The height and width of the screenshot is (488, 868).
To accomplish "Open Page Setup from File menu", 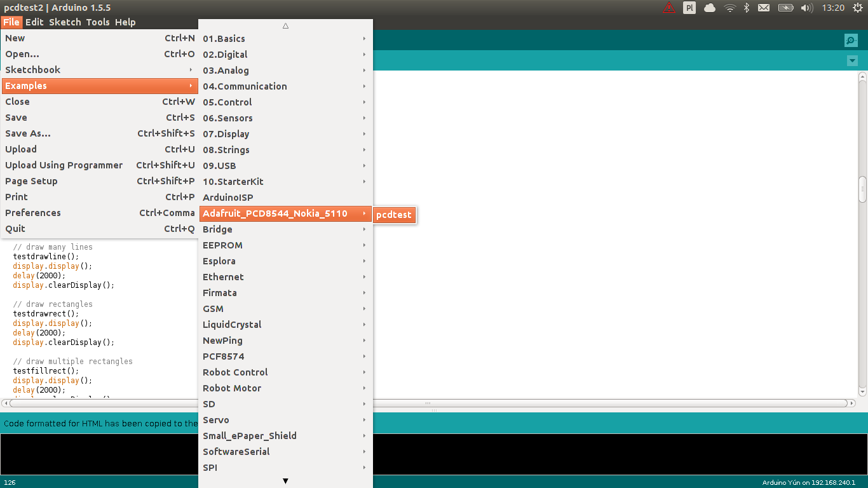I will (x=100, y=181).
